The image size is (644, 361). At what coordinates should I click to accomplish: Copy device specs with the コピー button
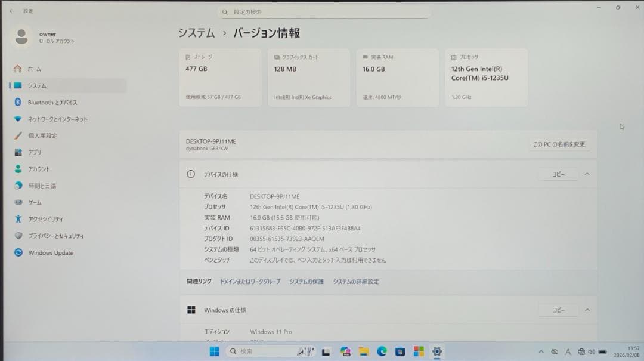click(557, 174)
